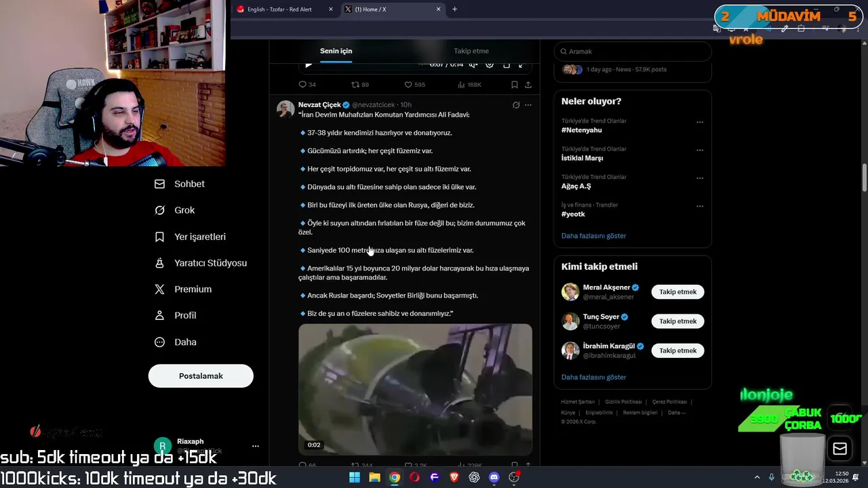Open ChatGPT app from taskbar

[x=474, y=477]
